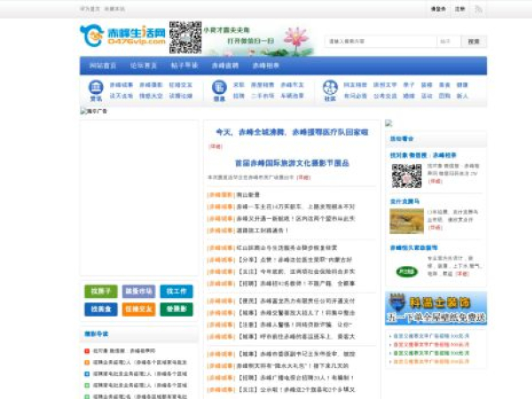Open the 南山新景 photo post

[248, 195]
